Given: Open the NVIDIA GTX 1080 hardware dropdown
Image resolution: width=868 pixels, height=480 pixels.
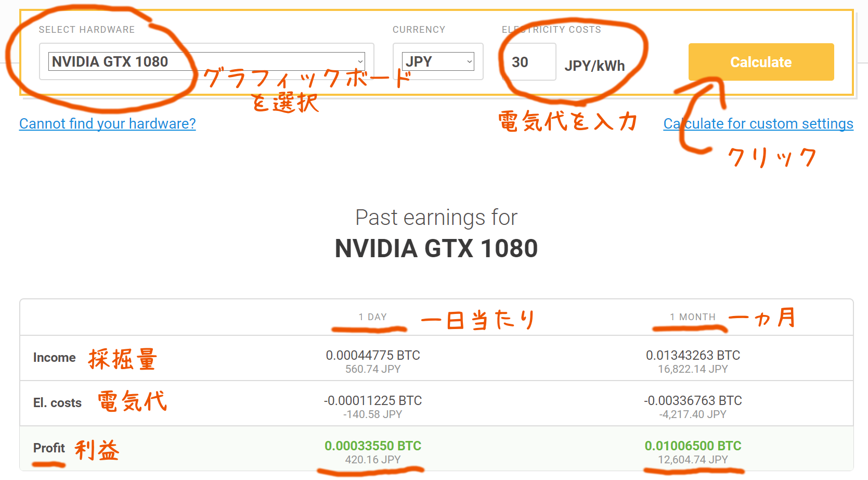Looking at the screenshot, I should coord(206,61).
